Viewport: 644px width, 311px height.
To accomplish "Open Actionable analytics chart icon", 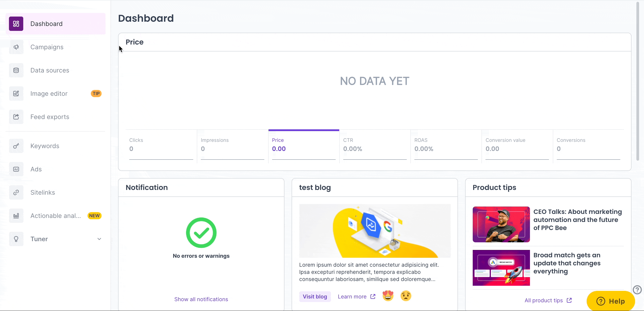I will click(16, 216).
